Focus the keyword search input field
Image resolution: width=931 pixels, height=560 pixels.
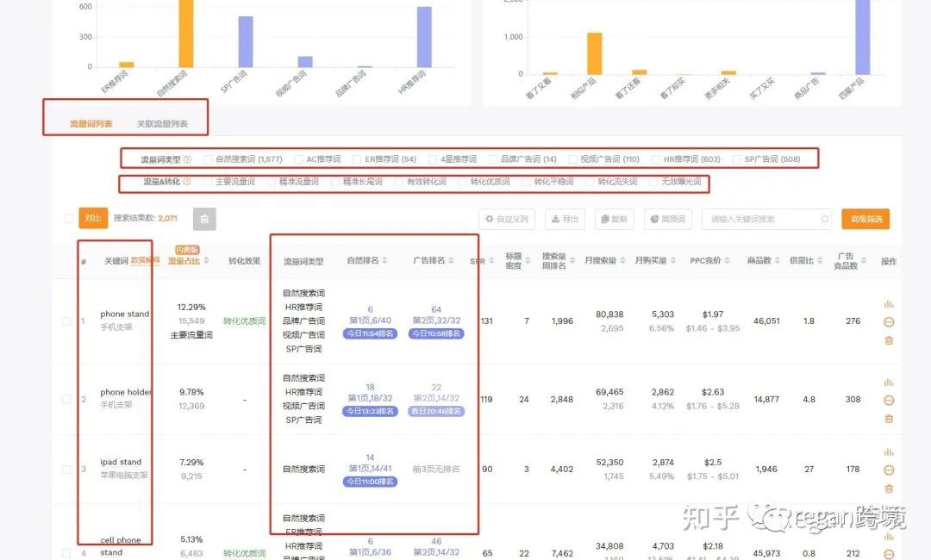(766, 219)
